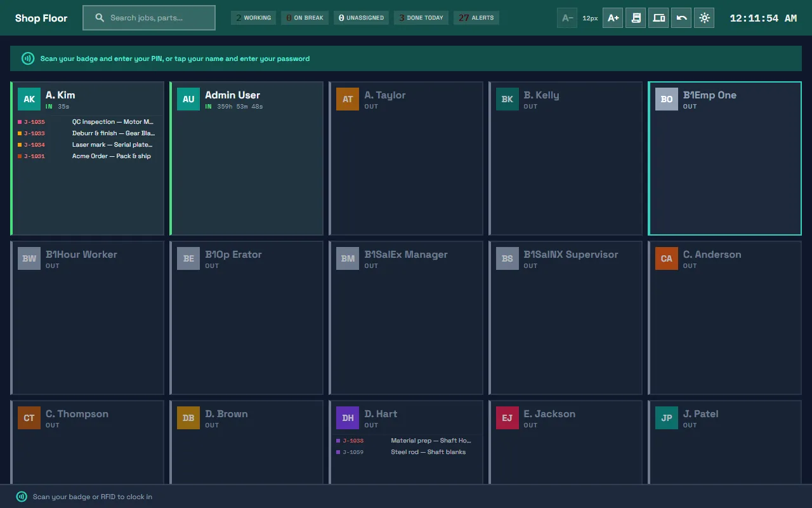Open job J-1059 Steel rod row
This screenshot has height=508, width=812.
pyautogui.click(x=405, y=452)
